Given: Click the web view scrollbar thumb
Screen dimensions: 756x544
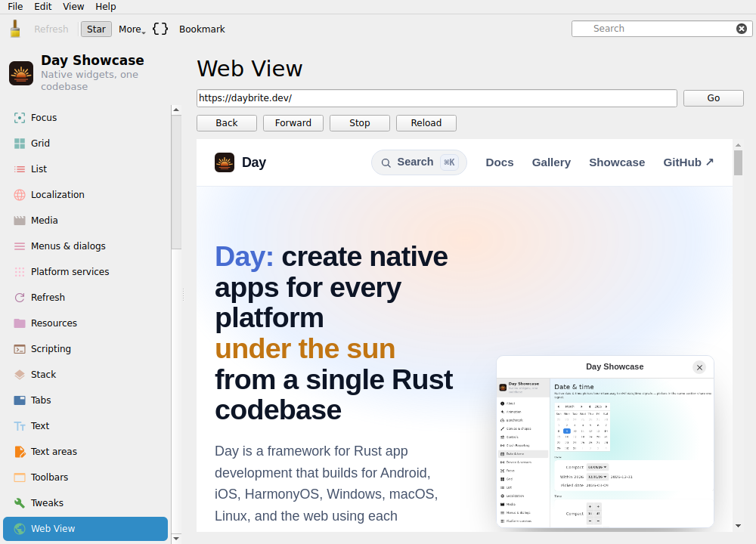Looking at the screenshot, I should click(738, 162).
